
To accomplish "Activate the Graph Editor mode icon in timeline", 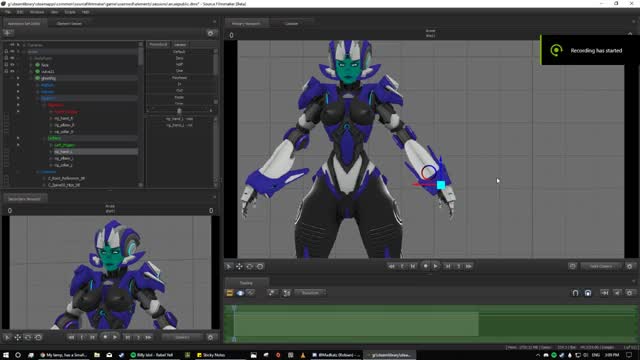I will (x=250, y=293).
